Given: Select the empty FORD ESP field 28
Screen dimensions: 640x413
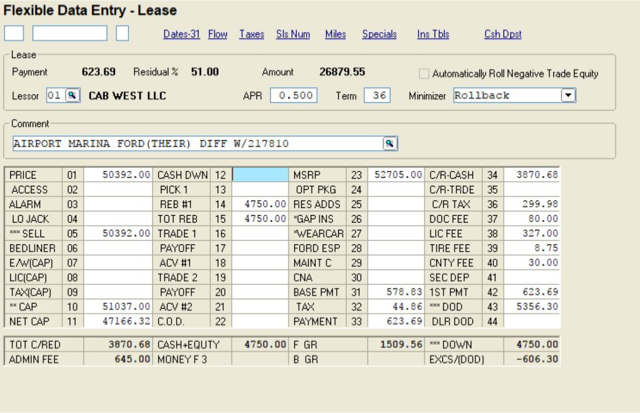Looking at the screenshot, I should [x=396, y=248].
